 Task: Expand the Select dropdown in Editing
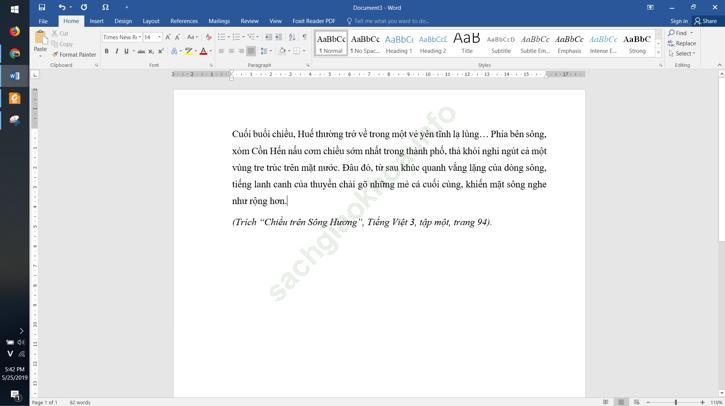click(682, 54)
